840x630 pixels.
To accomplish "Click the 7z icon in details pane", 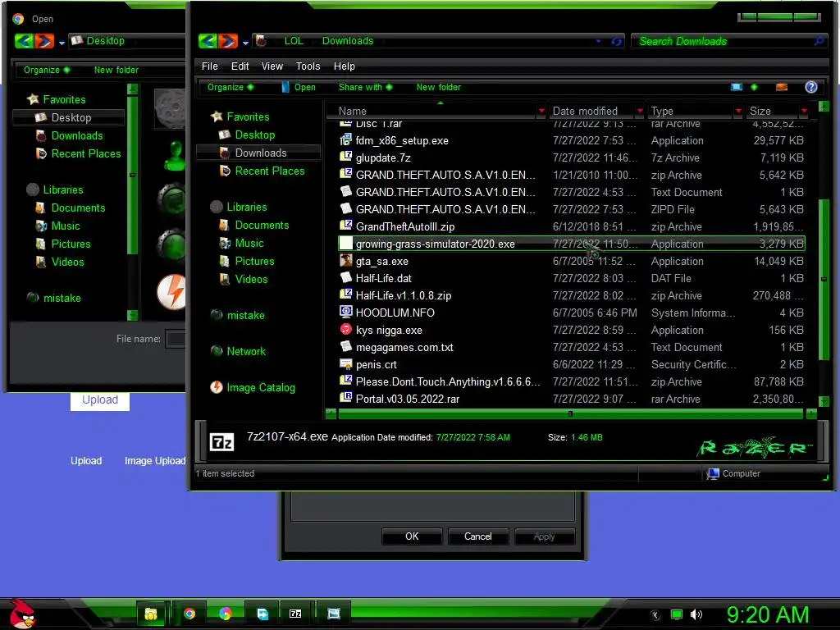I will pyautogui.click(x=221, y=442).
